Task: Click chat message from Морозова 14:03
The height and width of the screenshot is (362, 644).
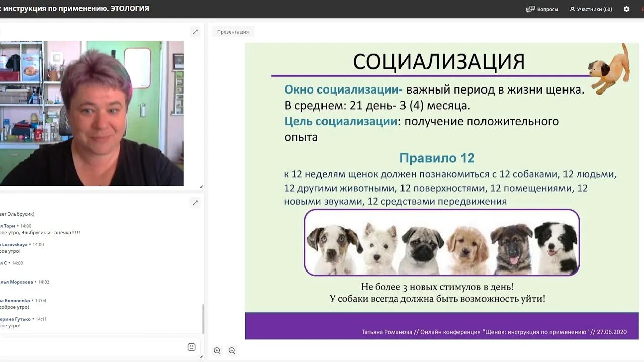Action: pyautogui.click(x=25, y=282)
